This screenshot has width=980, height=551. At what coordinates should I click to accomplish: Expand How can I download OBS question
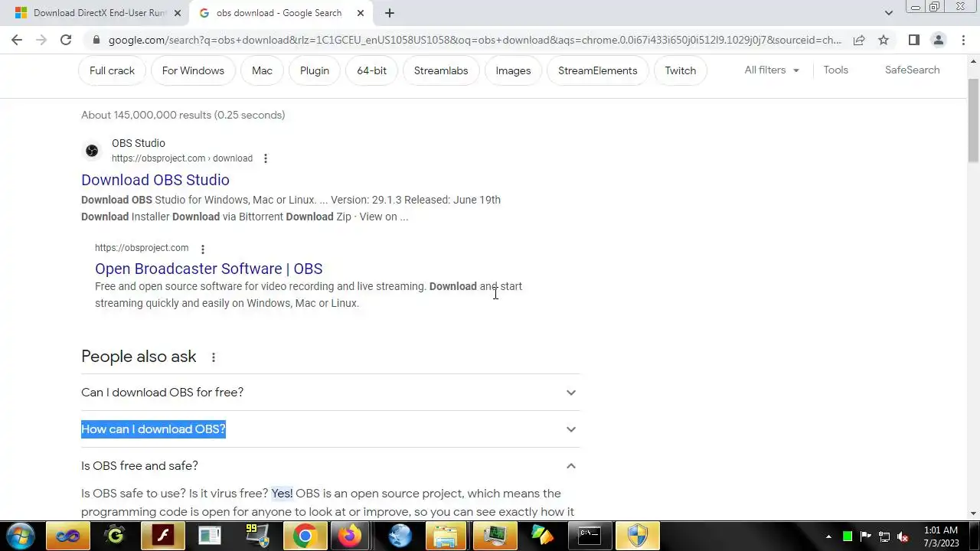tap(331, 429)
